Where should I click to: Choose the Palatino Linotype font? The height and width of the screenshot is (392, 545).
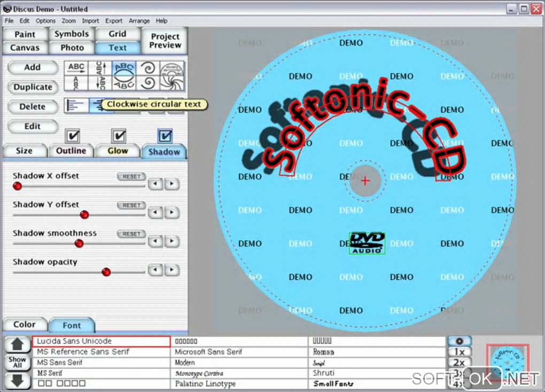tap(239, 383)
